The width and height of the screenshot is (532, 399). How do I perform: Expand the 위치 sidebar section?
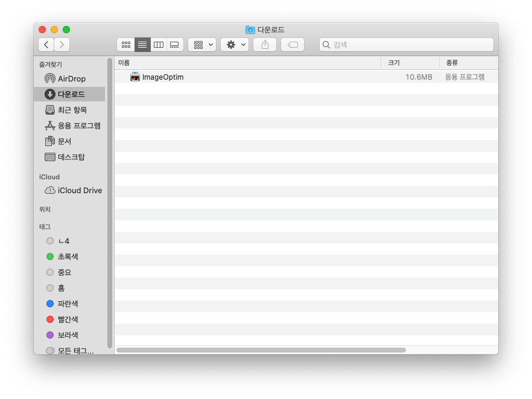(x=45, y=209)
